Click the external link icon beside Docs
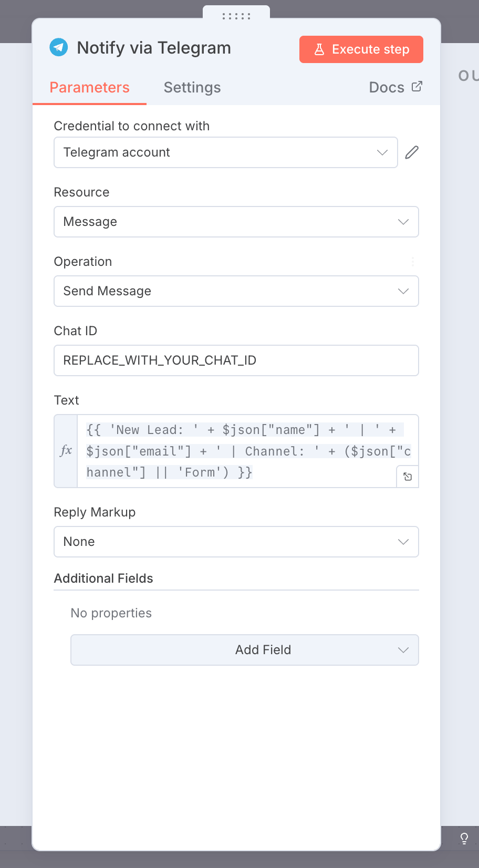479x868 pixels. click(417, 87)
